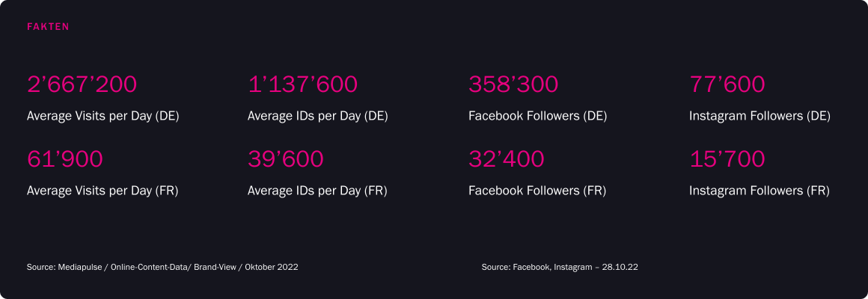This screenshot has height=299, width=868.
Task: Select the 15'700 Instagram figure
Action: (727, 159)
